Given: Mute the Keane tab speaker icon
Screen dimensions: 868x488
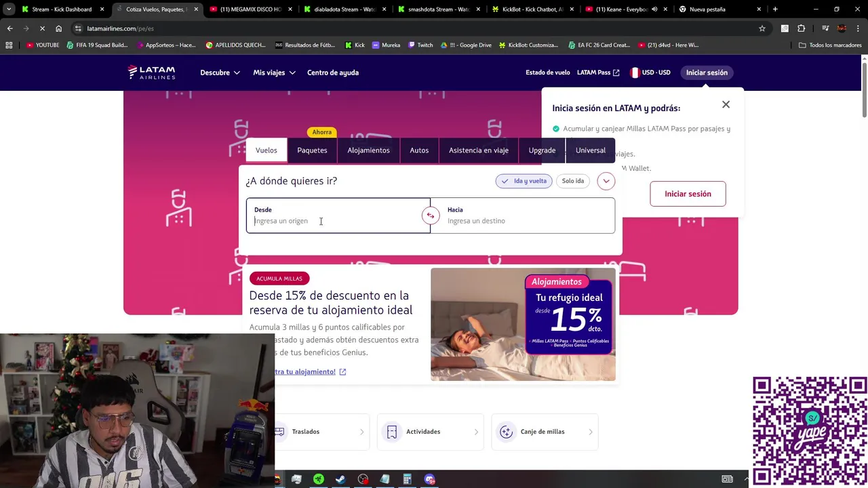Looking at the screenshot, I should click(654, 9).
